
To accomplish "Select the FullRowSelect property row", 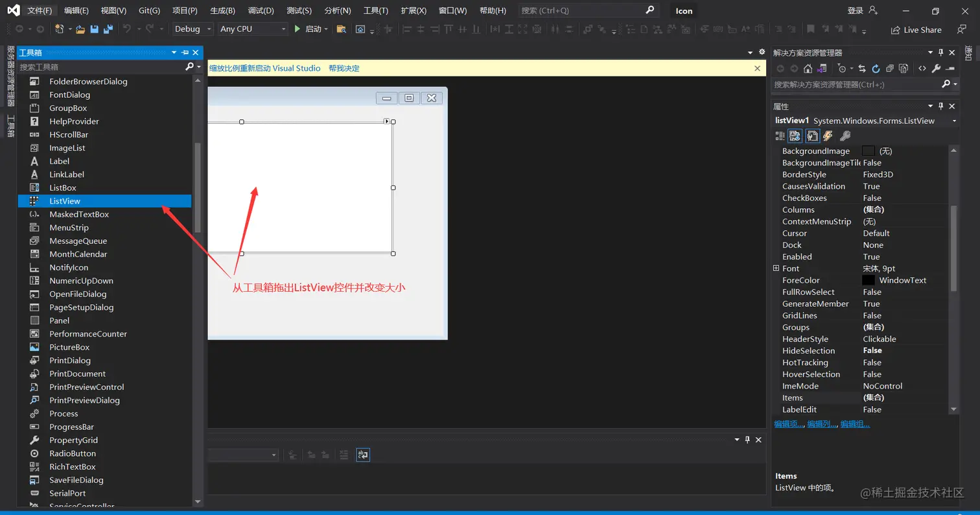I will pyautogui.click(x=859, y=292).
